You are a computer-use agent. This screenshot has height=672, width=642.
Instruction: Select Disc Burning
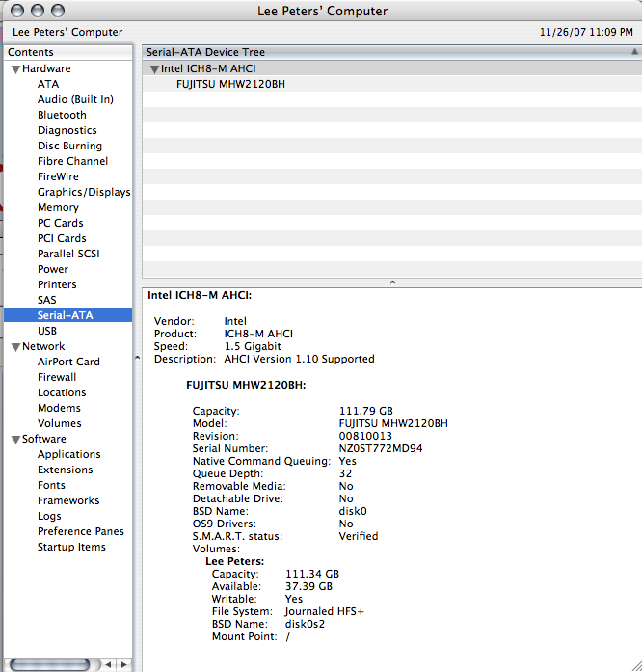69,146
